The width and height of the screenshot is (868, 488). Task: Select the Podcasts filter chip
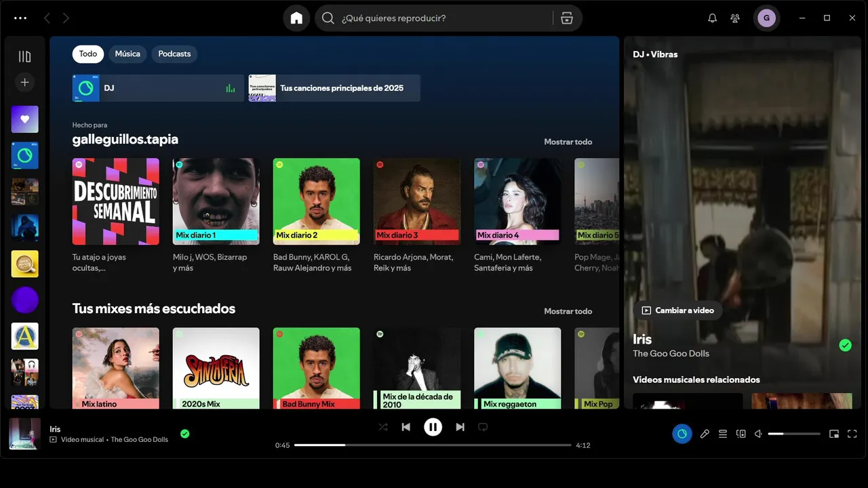click(174, 54)
